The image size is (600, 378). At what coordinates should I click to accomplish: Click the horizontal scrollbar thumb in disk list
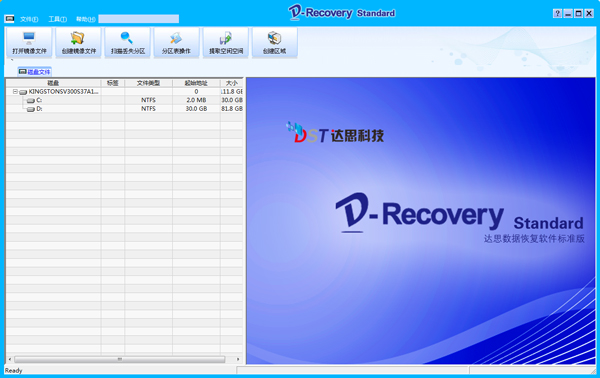click(x=120, y=359)
